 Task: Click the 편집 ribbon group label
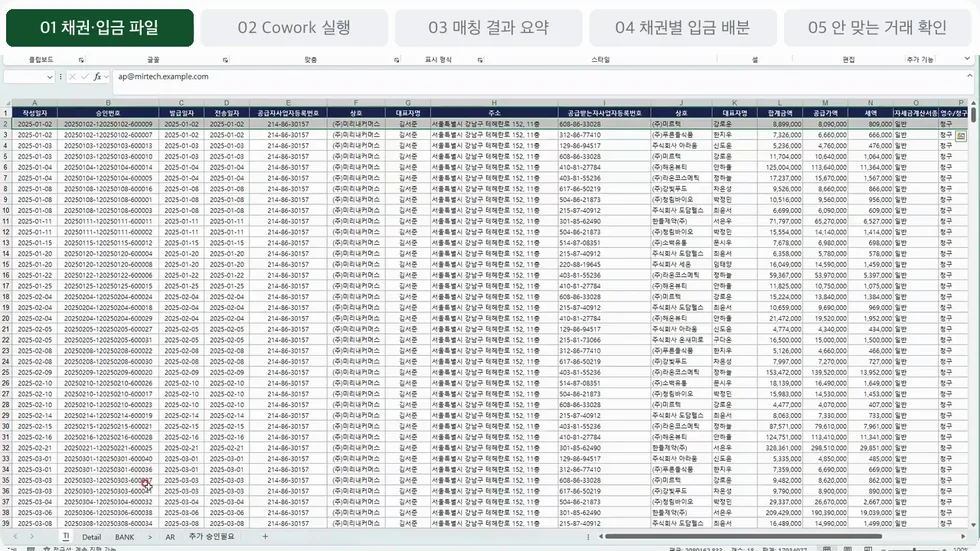[848, 60]
